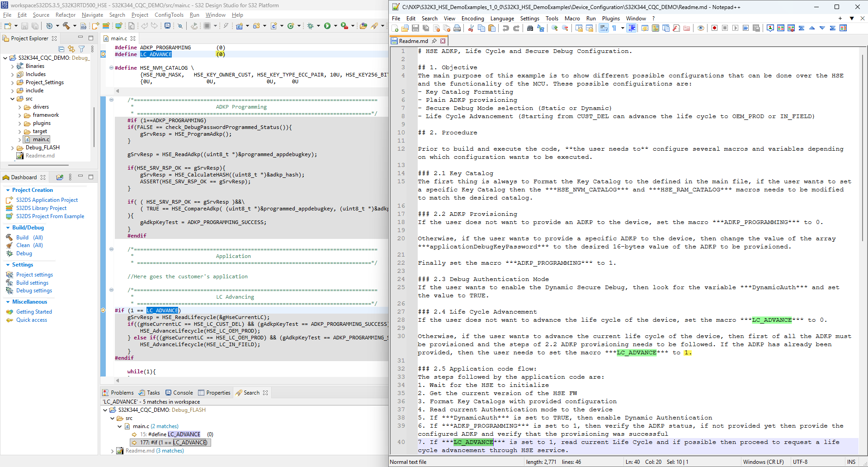Click the Paste clipboard icon in Notepad++
868x467 pixels.
(x=492, y=28)
